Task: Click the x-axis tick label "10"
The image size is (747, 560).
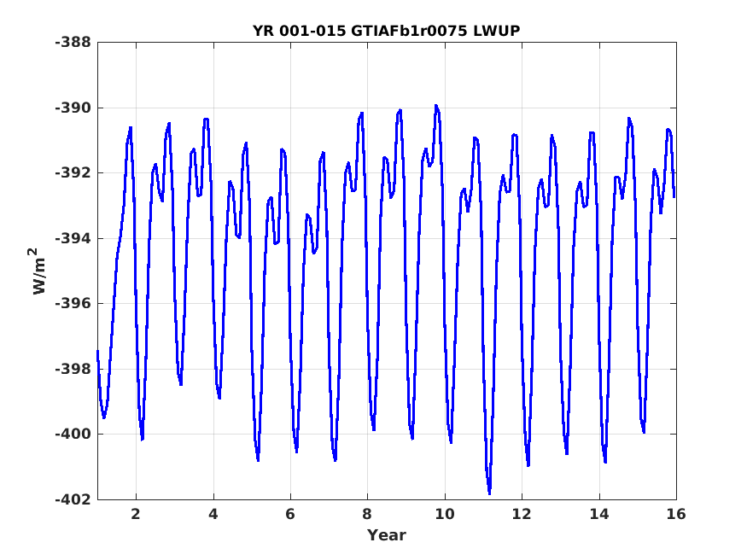Action: tap(445, 514)
